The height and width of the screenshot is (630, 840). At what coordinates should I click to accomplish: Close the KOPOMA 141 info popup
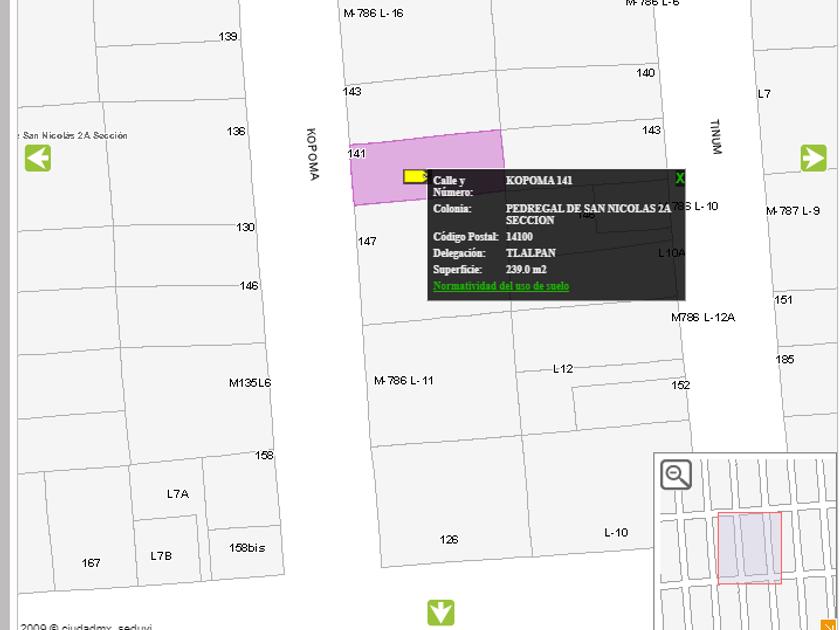(x=680, y=178)
